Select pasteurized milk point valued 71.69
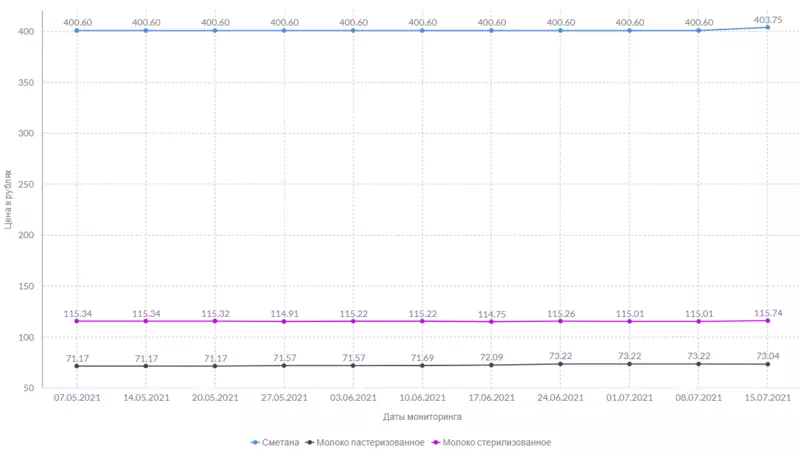The height and width of the screenshot is (450, 800). point(422,365)
